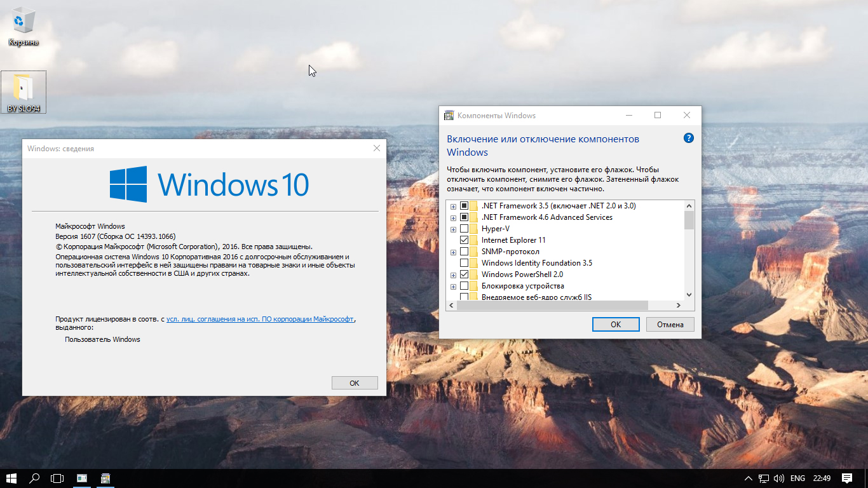Screen dimensions: 868x488
Task: Click the features list horizontal scrollbar thumb
Action: (552, 306)
